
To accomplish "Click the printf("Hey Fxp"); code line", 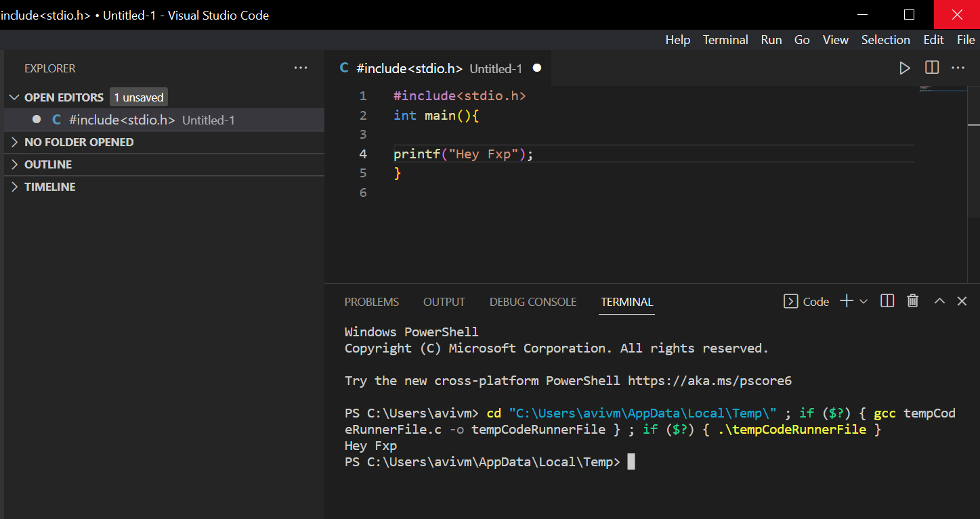I will (x=464, y=154).
